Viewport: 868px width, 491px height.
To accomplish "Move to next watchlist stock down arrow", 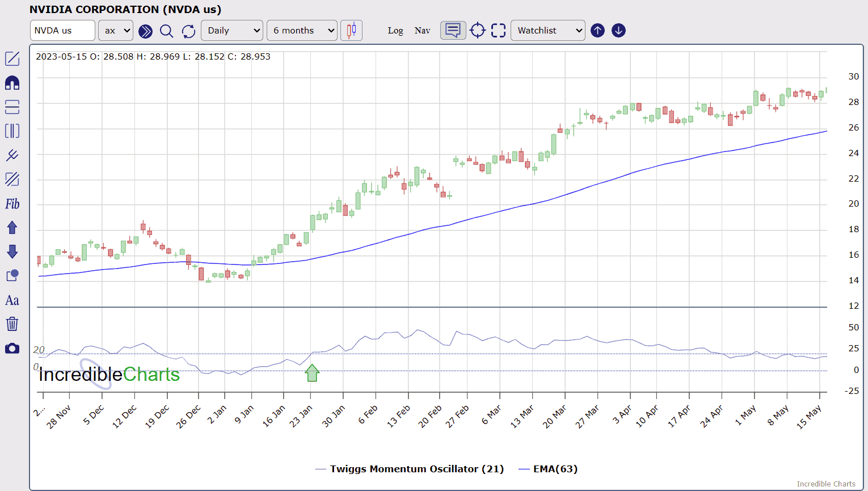I will (618, 31).
